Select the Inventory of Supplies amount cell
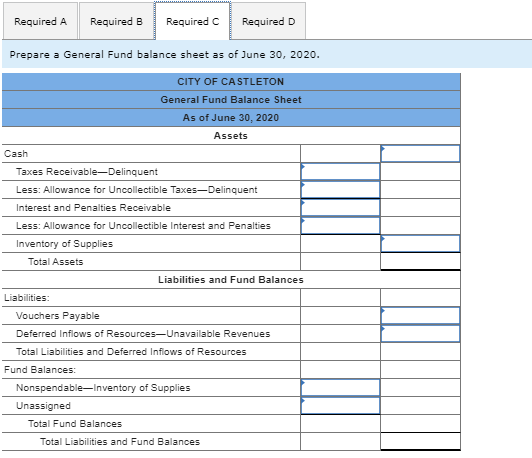 (x=420, y=244)
